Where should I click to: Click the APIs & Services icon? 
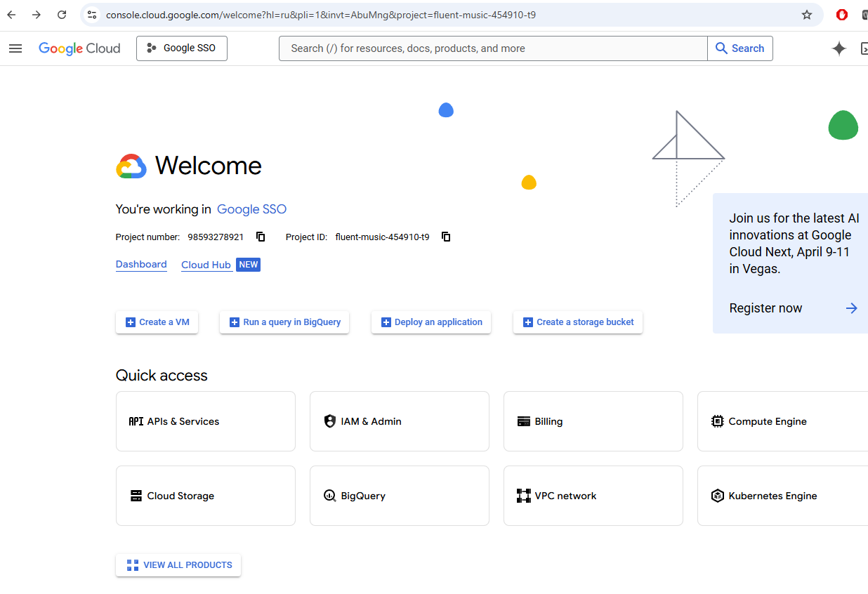(136, 421)
